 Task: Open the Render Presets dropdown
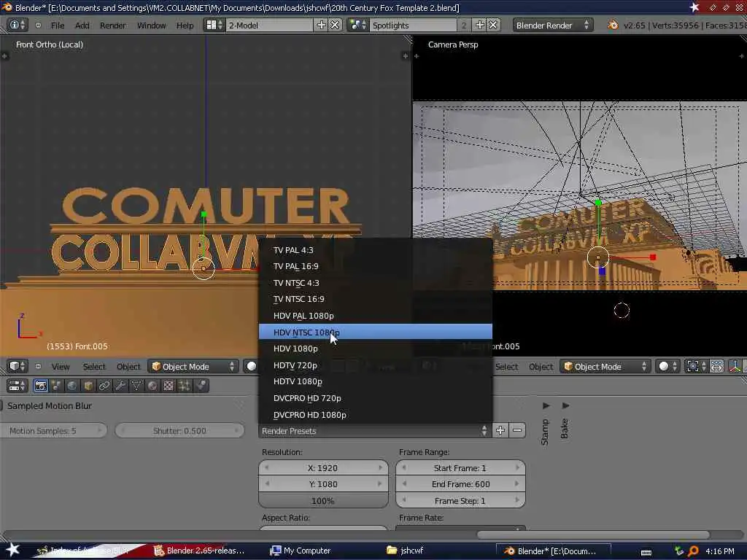tap(375, 430)
